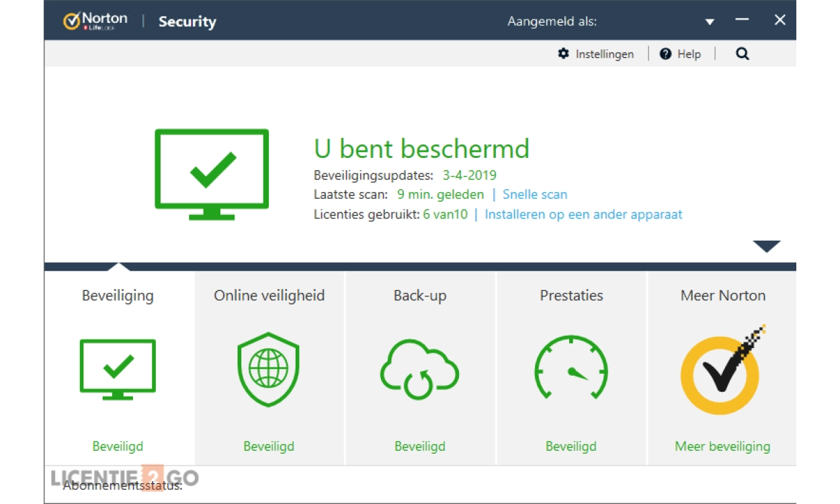
Task: Click the Beveiliging monitor checkmark icon
Action: click(x=118, y=369)
